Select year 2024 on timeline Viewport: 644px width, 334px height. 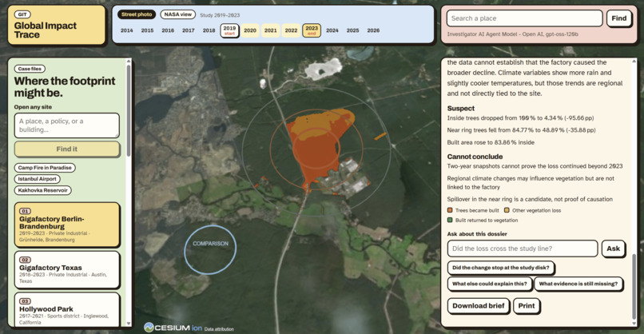point(332,30)
